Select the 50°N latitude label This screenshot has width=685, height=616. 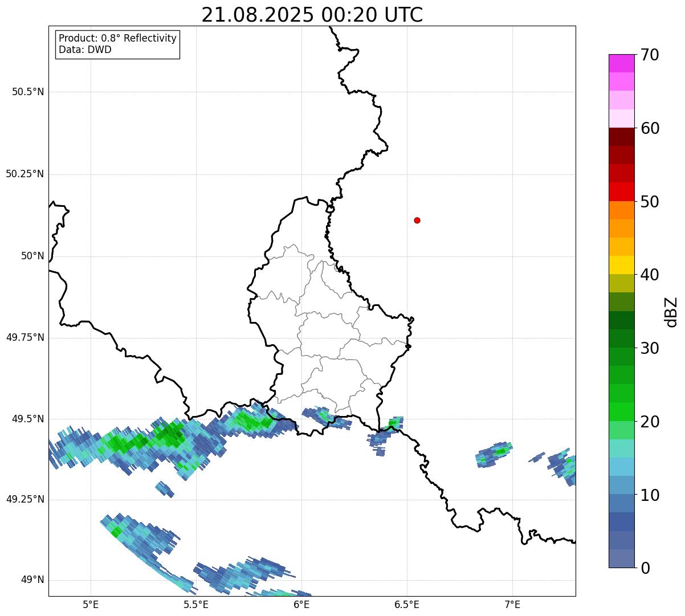pos(32,256)
